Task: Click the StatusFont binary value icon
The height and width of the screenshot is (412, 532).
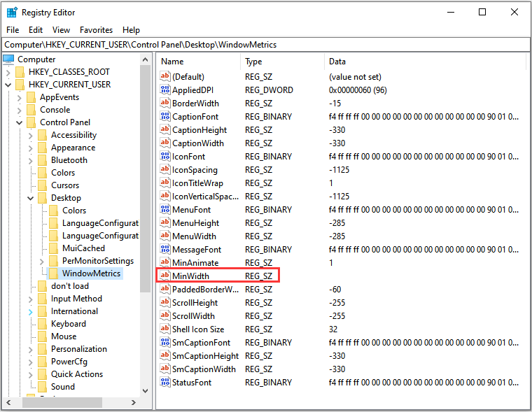Action: coord(165,382)
